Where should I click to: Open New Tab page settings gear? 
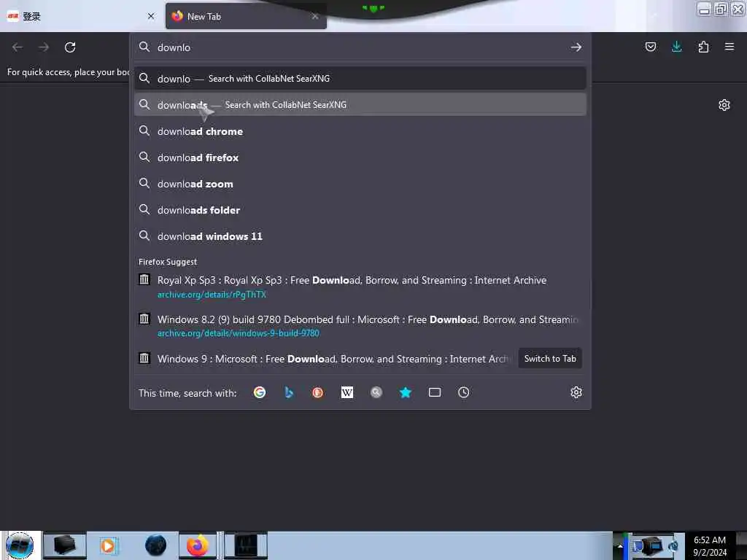point(724,105)
